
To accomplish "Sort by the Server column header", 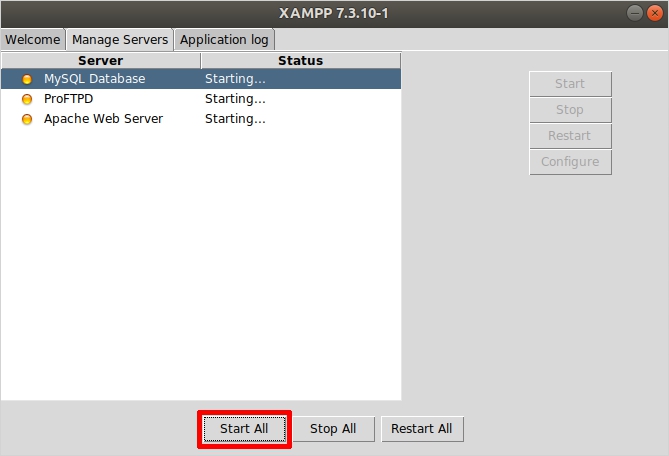I will coord(100,60).
